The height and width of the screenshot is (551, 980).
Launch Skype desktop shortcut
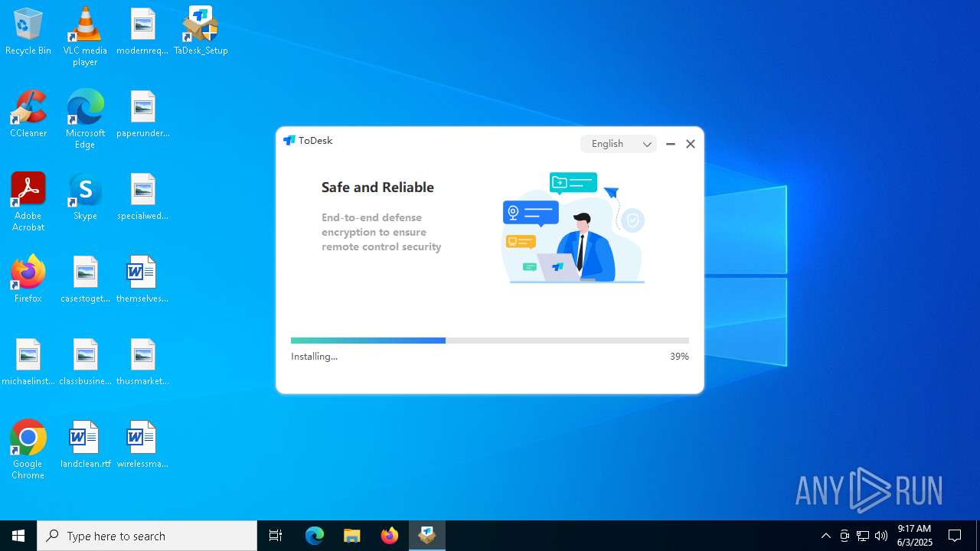85,197
